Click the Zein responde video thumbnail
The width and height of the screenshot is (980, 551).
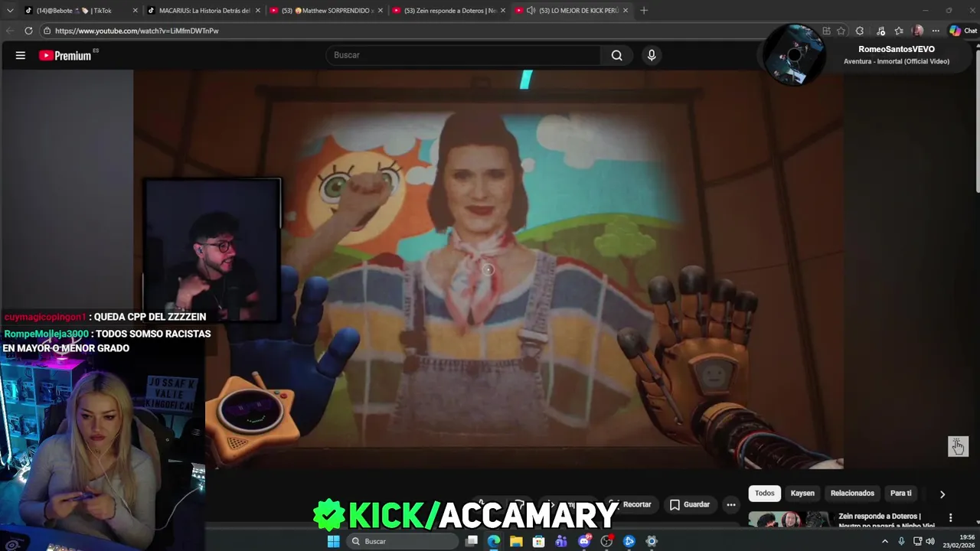click(789, 520)
